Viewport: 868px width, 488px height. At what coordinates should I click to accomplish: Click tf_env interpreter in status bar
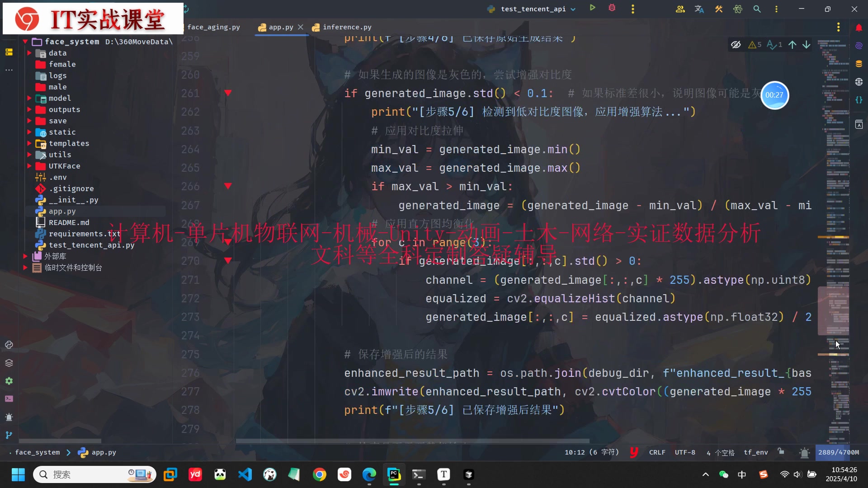click(755, 452)
